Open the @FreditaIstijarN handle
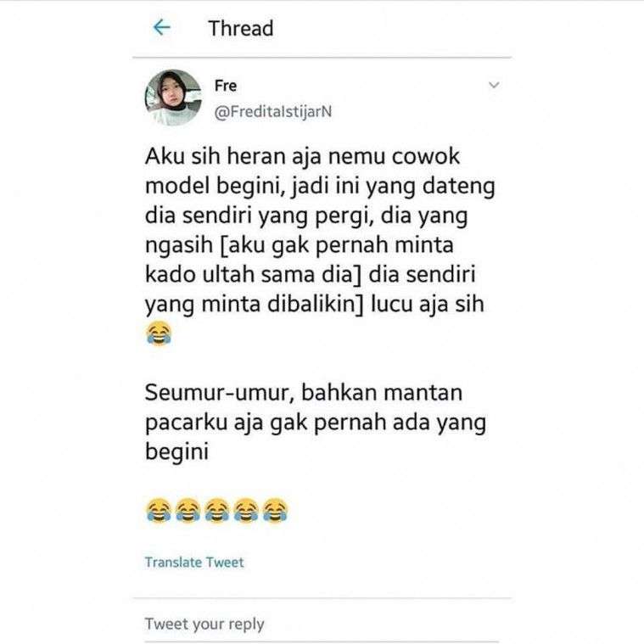This screenshot has height=644, width=644. pyautogui.click(x=272, y=111)
